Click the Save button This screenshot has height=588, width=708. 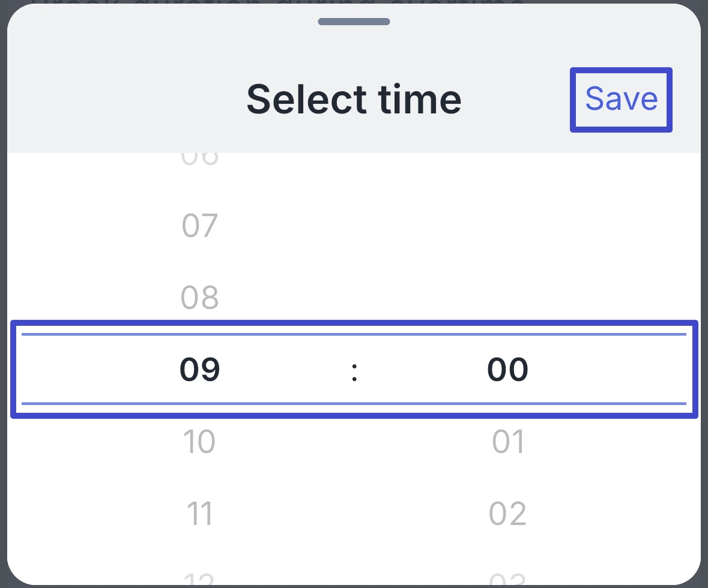[621, 100]
